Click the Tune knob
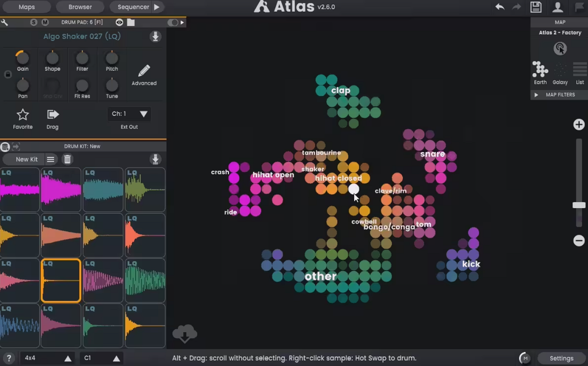588x366 pixels. [x=112, y=85]
